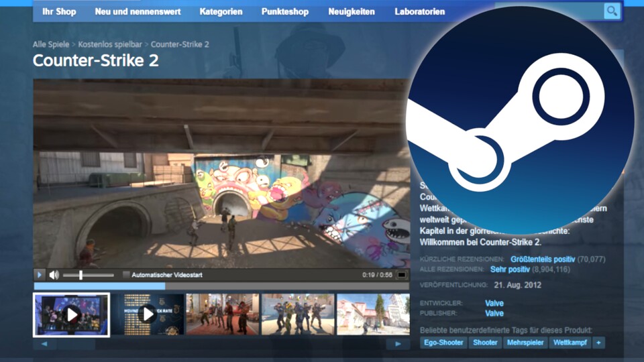Click the Kostenlos spielbar breadcrumb link
Viewport: 644px width, 362px height.
110,44
